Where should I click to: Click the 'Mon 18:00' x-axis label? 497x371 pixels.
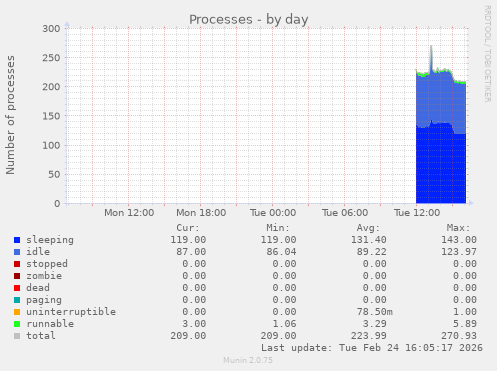(x=201, y=213)
